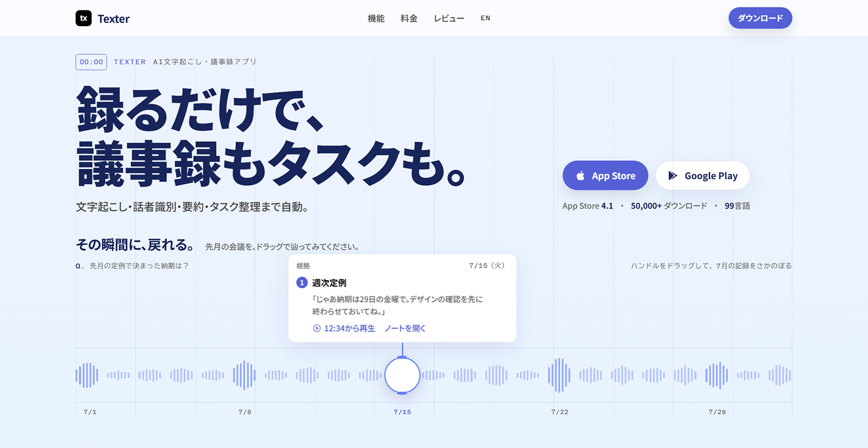Click the Google Play triangle icon

point(673,175)
